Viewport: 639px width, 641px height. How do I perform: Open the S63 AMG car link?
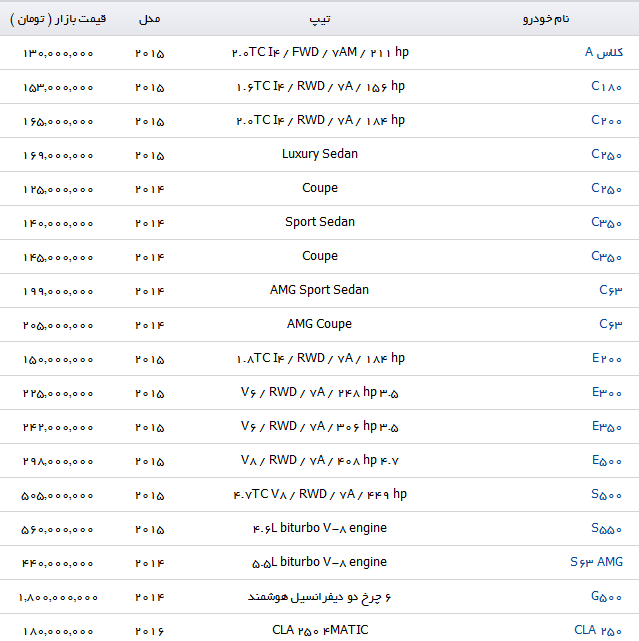coord(596,562)
